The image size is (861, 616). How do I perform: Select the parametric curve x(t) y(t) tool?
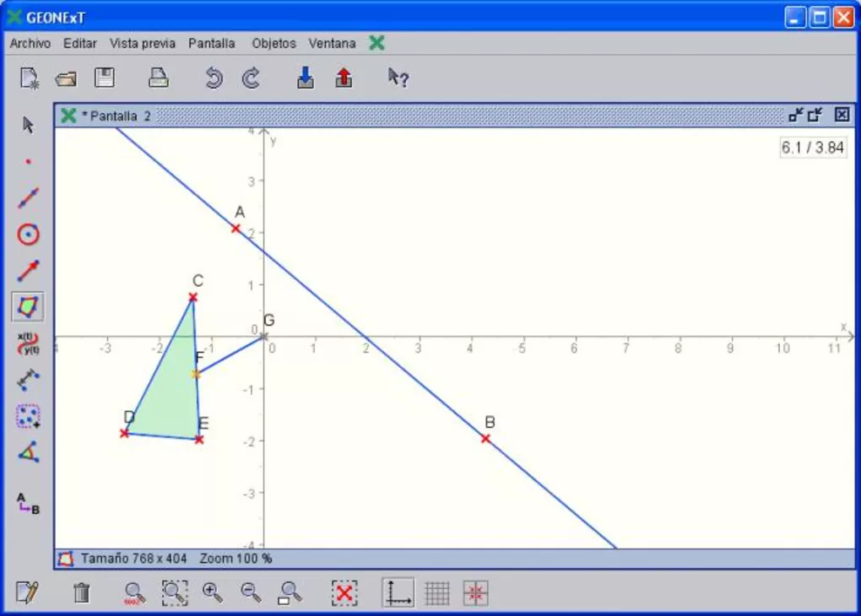[29, 343]
